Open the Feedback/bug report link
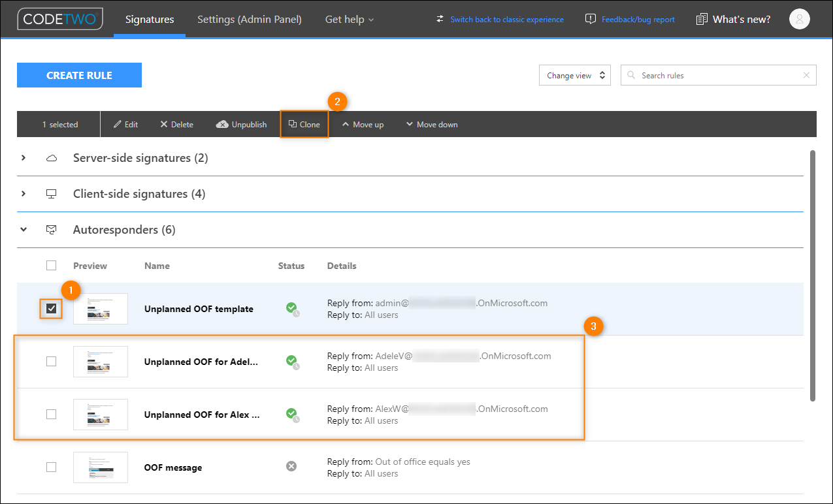 pos(638,20)
